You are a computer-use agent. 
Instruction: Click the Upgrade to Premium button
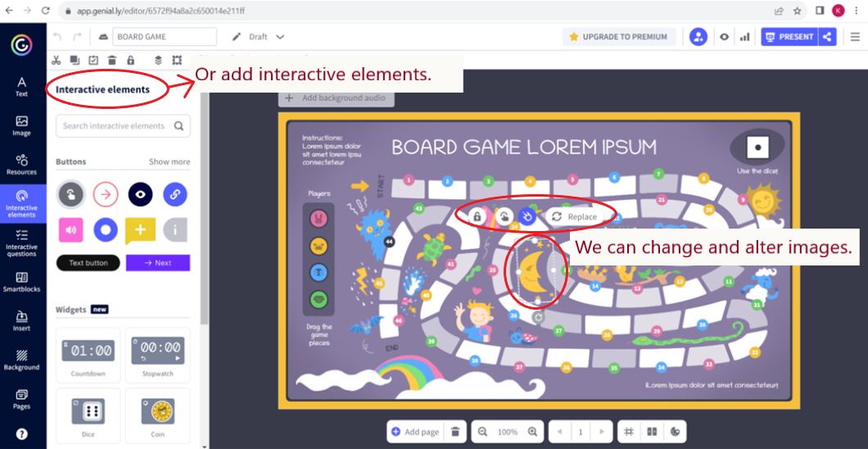(619, 37)
